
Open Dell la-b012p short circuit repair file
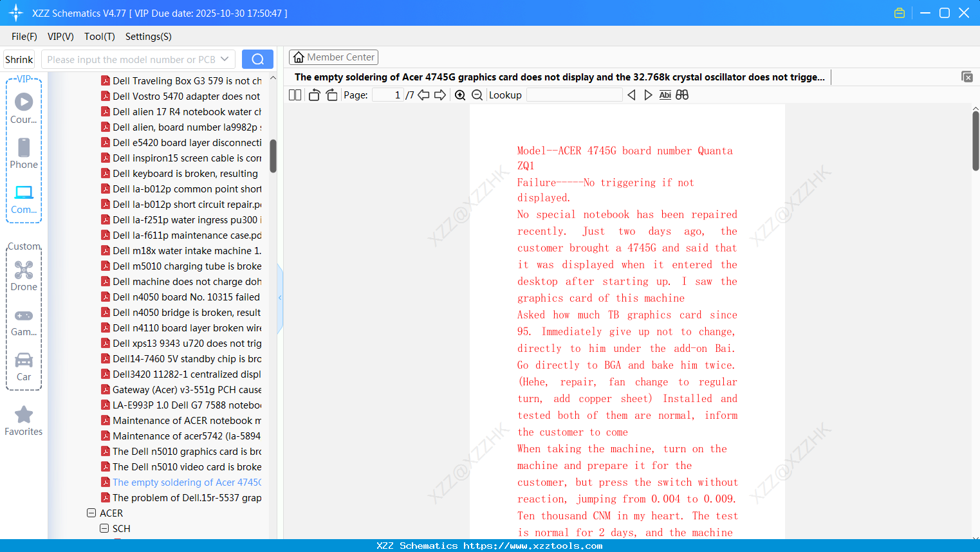(x=181, y=204)
